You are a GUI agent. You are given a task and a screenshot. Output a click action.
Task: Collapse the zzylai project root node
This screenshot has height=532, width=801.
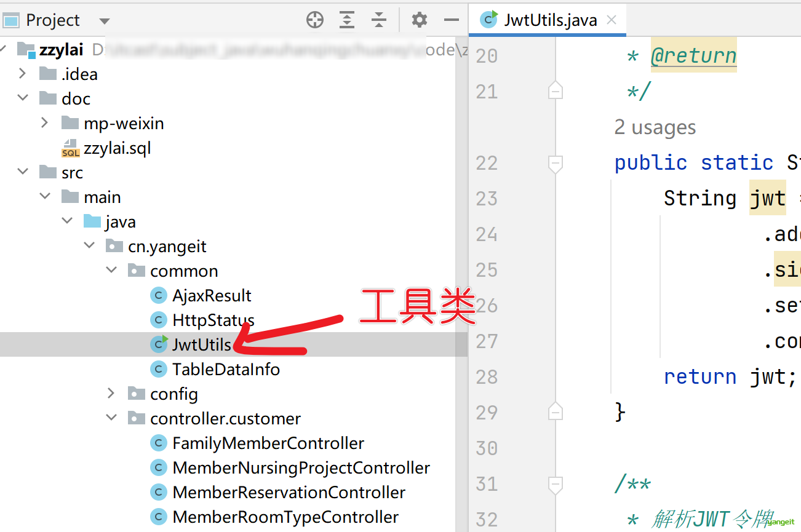(x=4, y=49)
